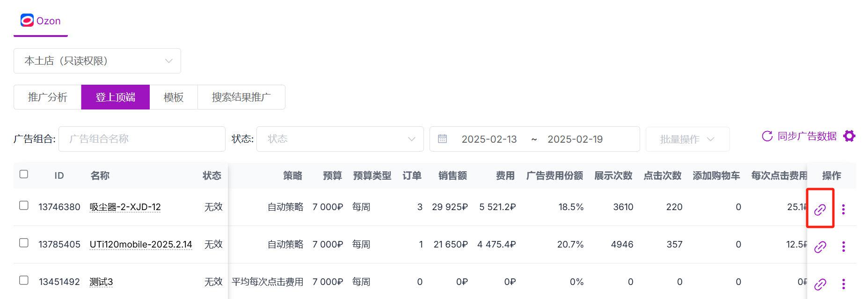Click 同步广告数据 to sync ad data
868x299 pixels.
click(x=799, y=136)
